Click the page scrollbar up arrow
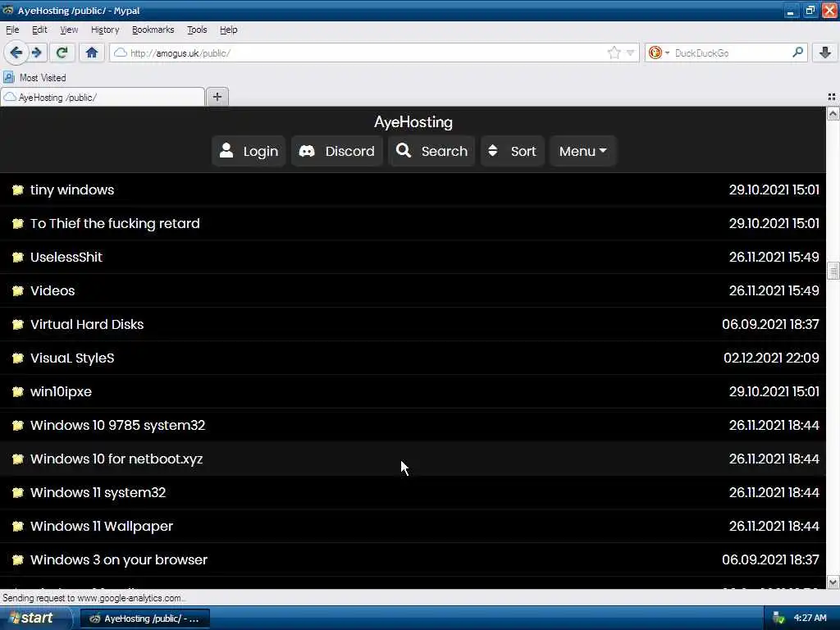 coord(833,113)
